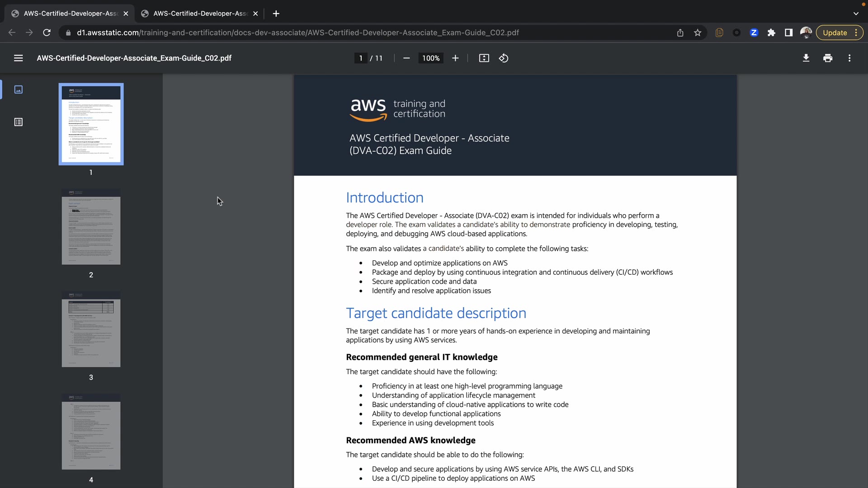Switch sidebar to document outline view

click(x=18, y=122)
